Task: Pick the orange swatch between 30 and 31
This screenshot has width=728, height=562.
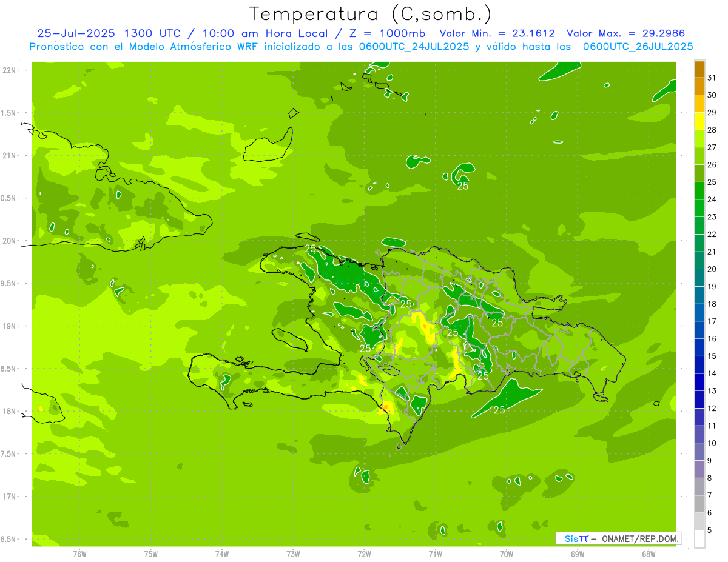Action: coord(699,86)
